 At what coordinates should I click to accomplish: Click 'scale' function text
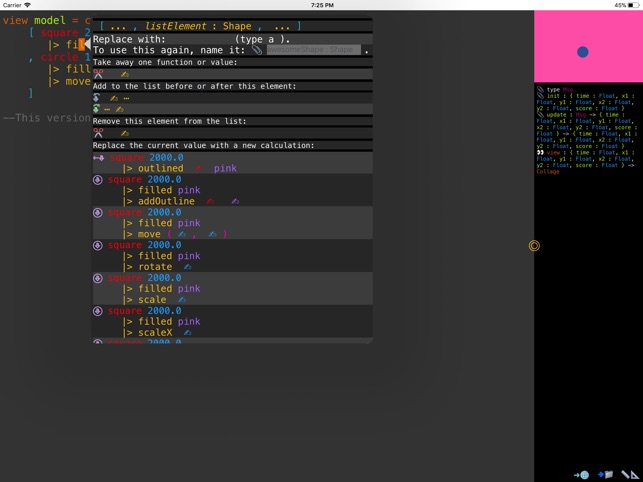tap(152, 299)
